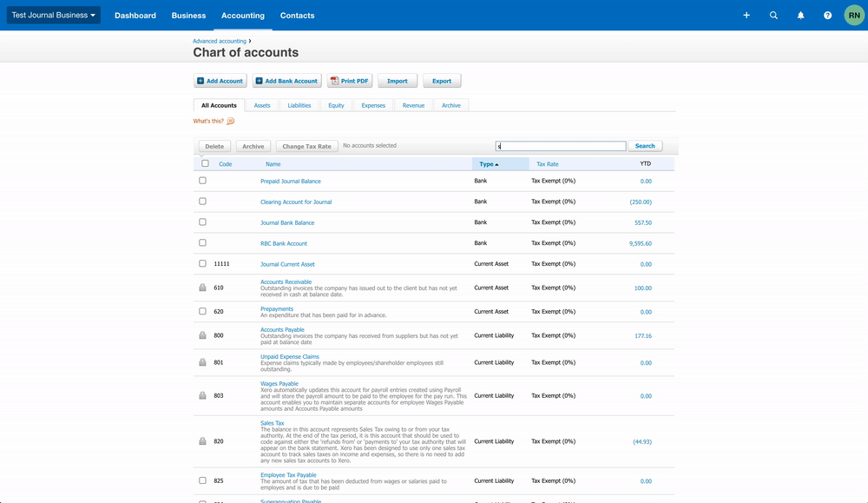The height and width of the screenshot is (503, 868).
Task: Create new item with the plus icon
Action: pos(746,15)
